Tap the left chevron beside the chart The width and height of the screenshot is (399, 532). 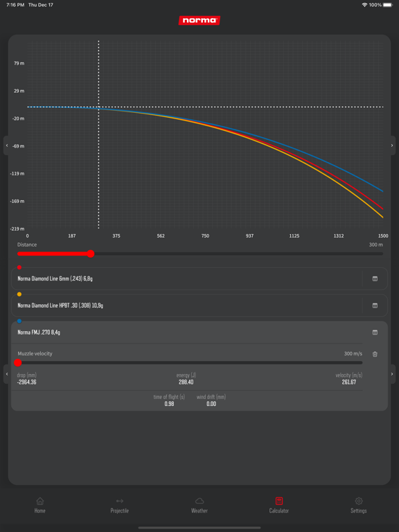point(7,145)
